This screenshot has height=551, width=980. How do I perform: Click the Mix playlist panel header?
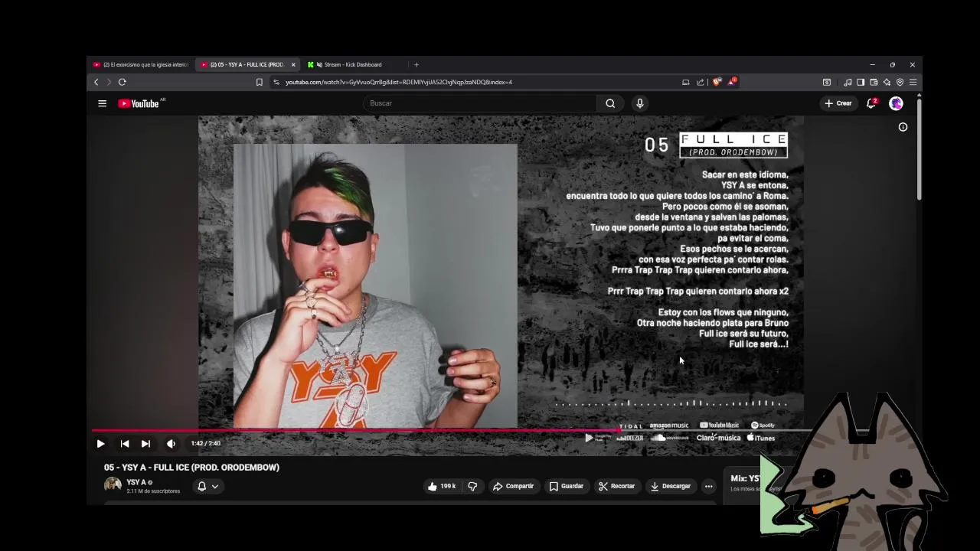[744, 479]
